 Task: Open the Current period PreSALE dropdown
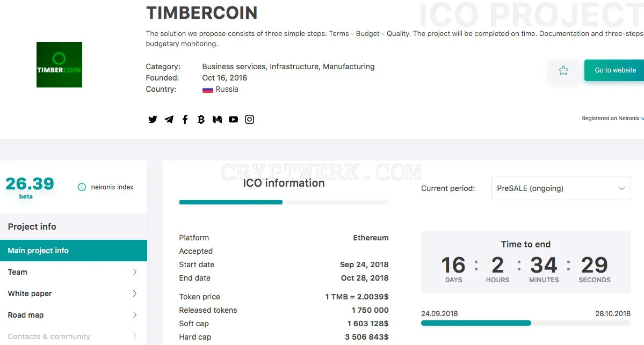click(561, 188)
